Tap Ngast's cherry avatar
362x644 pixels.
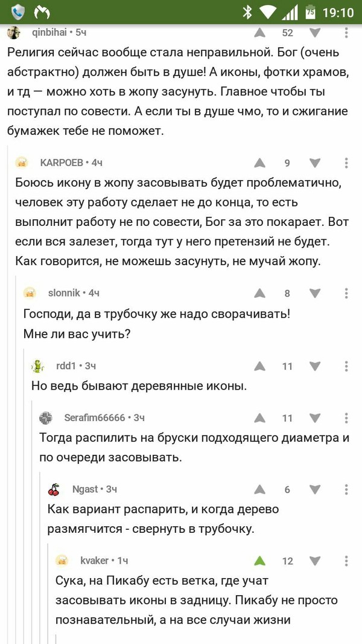(54, 489)
